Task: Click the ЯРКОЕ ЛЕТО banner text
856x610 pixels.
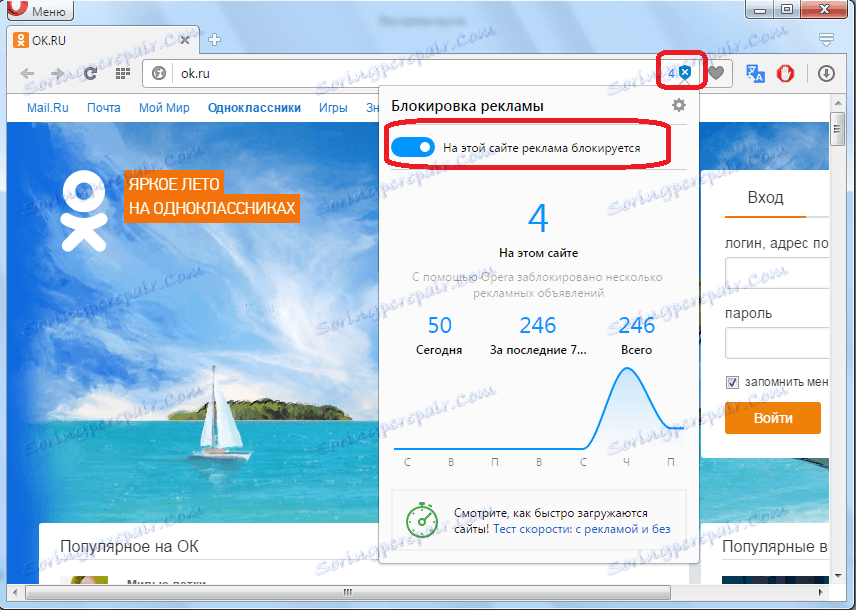Action: (x=174, y=184)
